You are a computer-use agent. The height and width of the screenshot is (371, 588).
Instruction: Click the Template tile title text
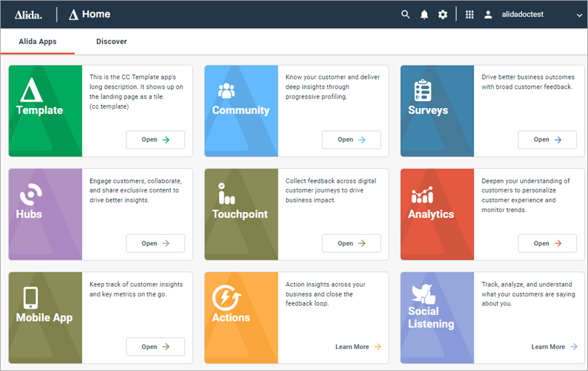(39, 110)
